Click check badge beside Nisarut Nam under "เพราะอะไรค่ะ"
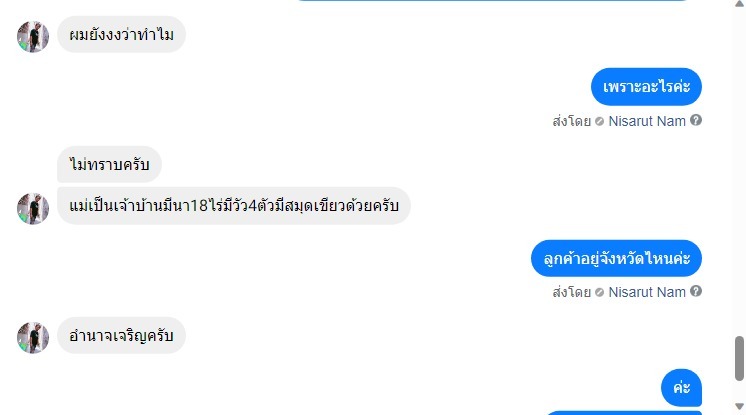This screenshot has height=415, width=746. coord(599,121)
